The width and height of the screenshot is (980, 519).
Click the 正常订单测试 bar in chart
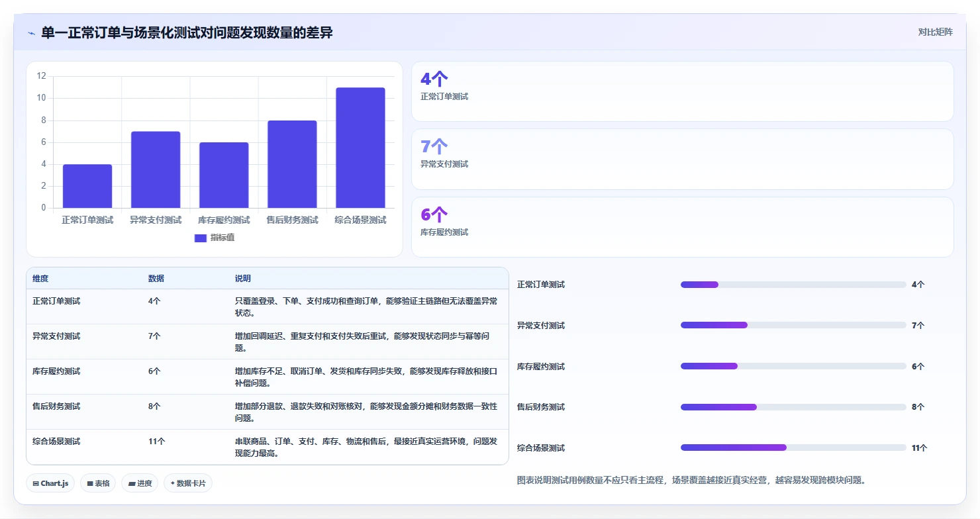tap(87, 186)
